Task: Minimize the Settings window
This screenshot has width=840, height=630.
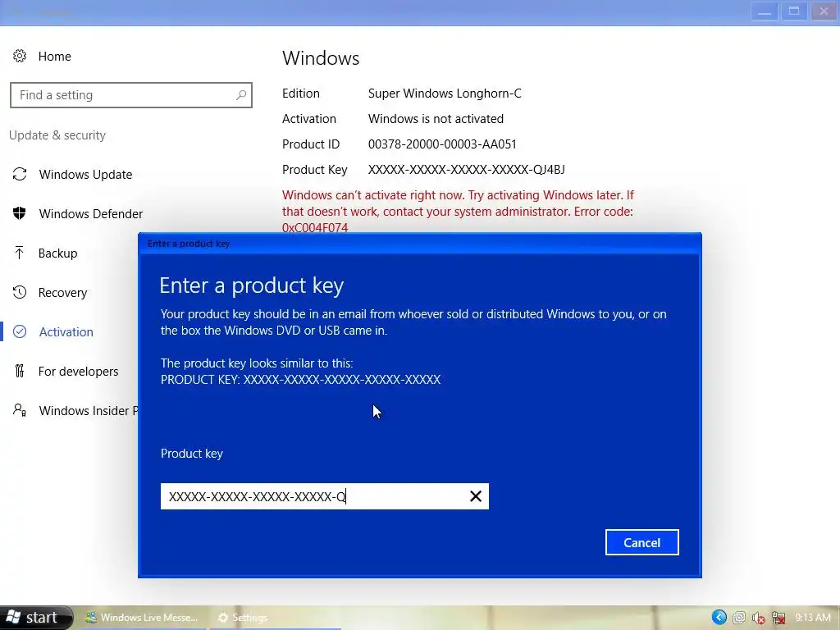Action: (x=765, y=11)
